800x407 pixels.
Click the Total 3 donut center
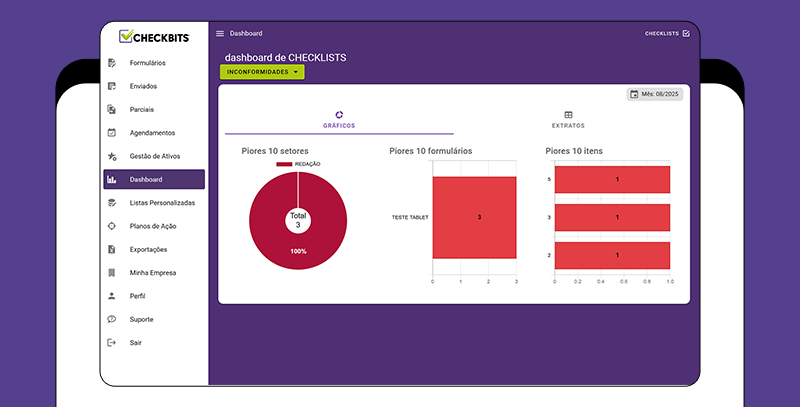coord(298,220)
